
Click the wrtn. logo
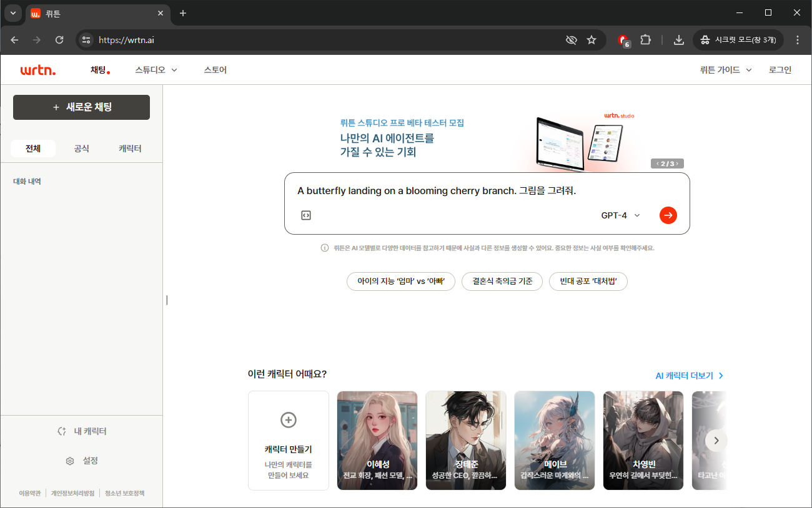click(x=37, y=71)
